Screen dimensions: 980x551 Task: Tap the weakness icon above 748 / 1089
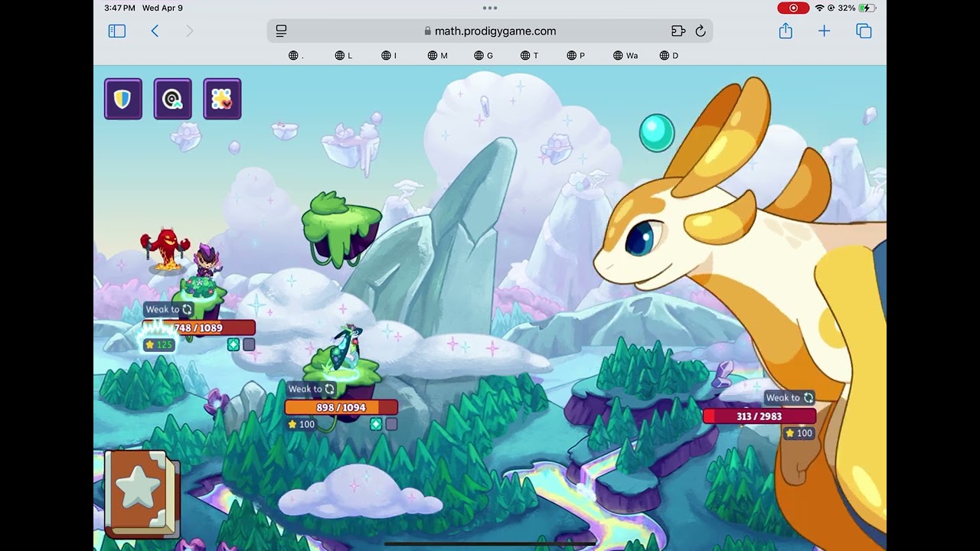tap(187, 309)
